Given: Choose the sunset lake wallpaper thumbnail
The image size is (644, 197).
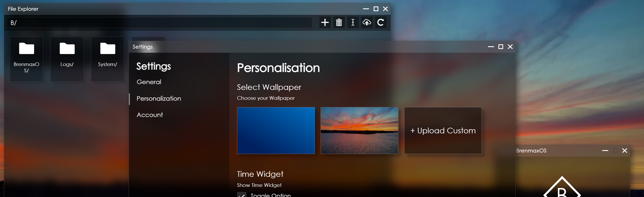Looking at the screenshot, I should (x=359, y=130).
